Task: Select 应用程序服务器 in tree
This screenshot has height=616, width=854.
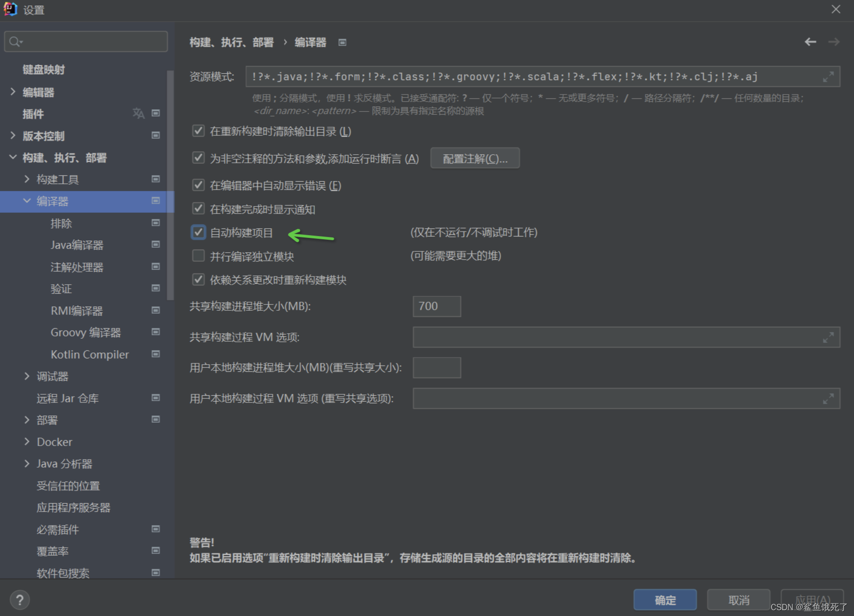Action: click(x=73, y=508)
